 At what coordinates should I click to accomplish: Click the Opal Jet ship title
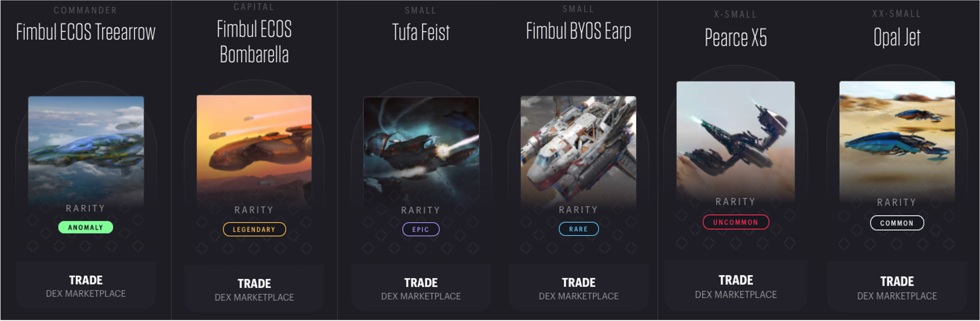pyautogui.click(x=897, y=37)
